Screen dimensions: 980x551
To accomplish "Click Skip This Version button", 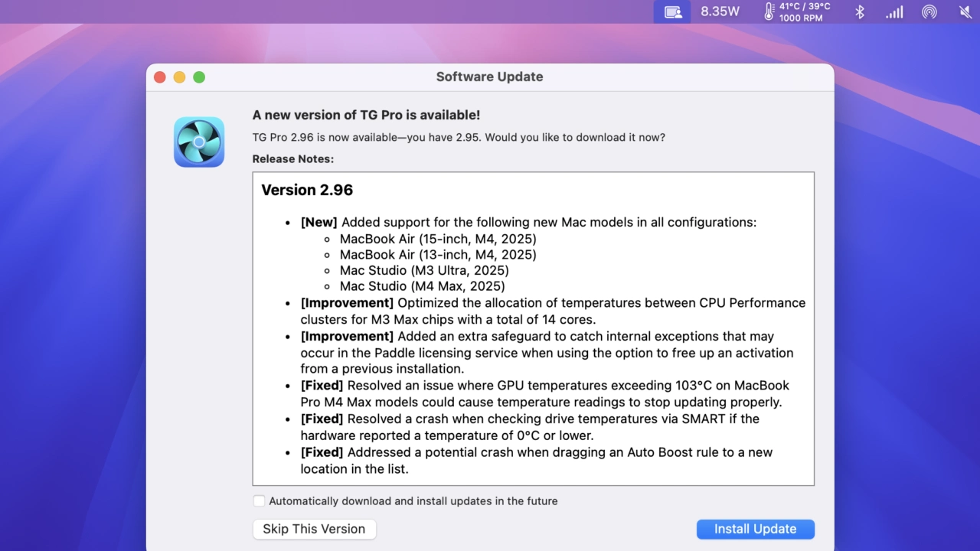I will (x=314, y=529).
